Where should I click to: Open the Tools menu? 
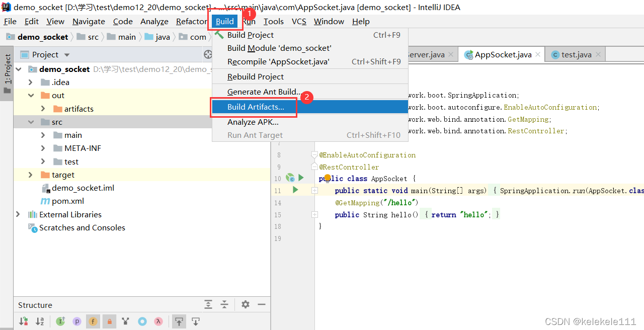coord(274,21)
